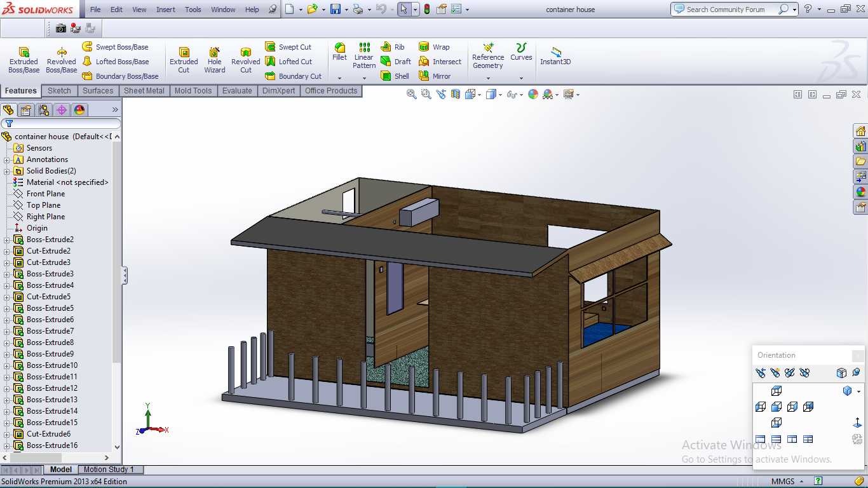Open the Linear Pattern dropdown arrow
This screenshot has width=868, height=488.
364,78
